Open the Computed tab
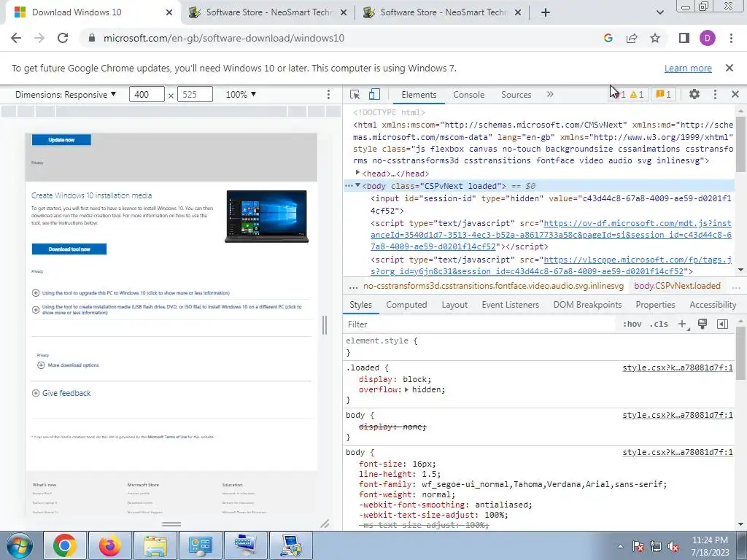Image resolution: width=747 pixels, height=560 pixels. [406, 305]
